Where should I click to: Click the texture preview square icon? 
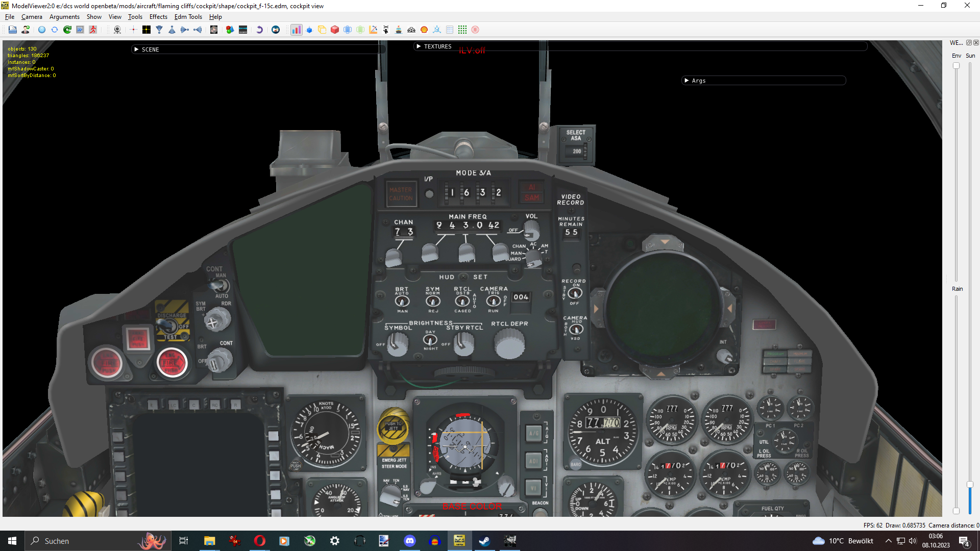tap(214, 30)
